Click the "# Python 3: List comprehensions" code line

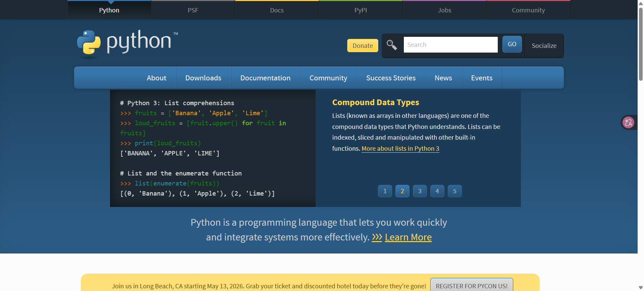[x=177, y=103]
